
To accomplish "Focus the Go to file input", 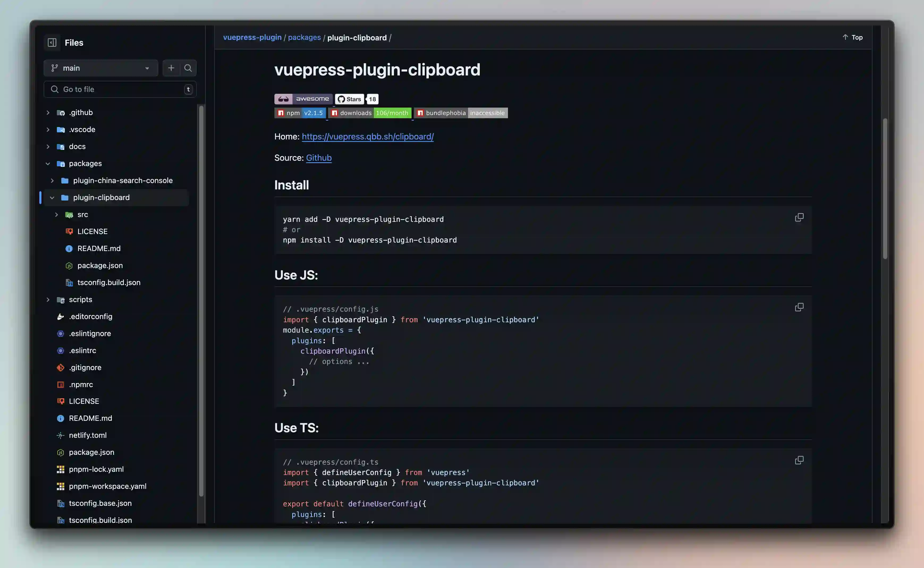I will pos(120,90).
